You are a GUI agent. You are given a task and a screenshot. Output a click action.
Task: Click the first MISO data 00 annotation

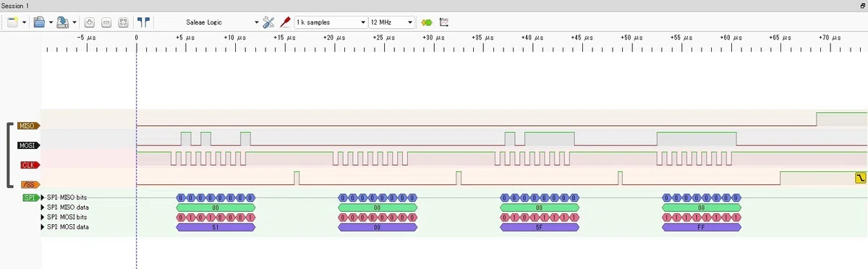click(x=216, y=208)
